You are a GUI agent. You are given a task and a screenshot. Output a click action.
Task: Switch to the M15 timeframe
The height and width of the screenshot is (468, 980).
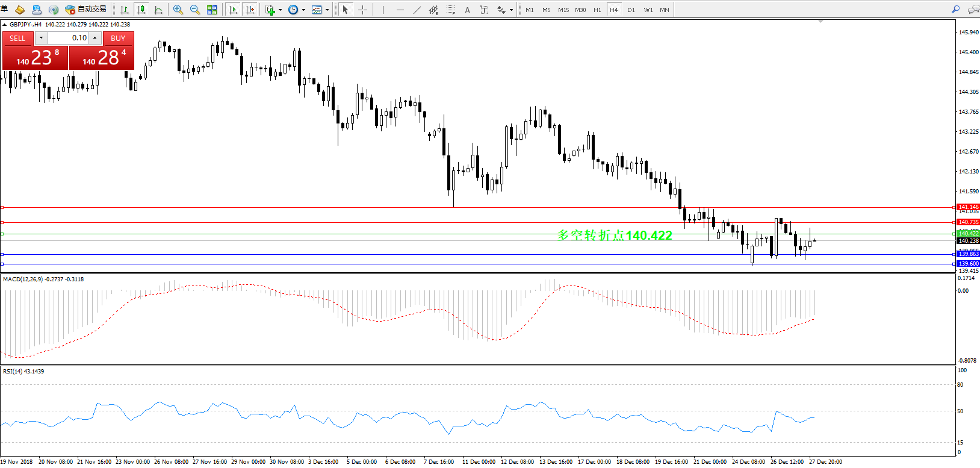pos(563,10)
